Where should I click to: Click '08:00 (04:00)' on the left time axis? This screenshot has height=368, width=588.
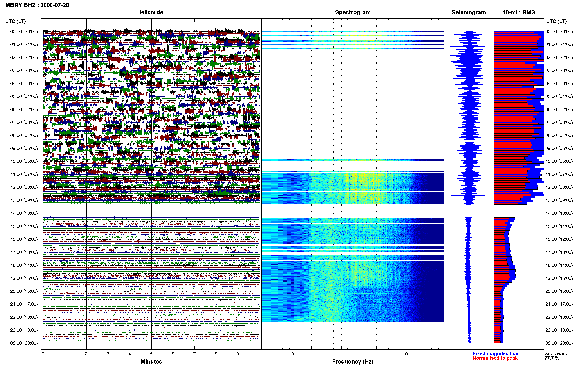pyautogui.click(x=24, y=135)
